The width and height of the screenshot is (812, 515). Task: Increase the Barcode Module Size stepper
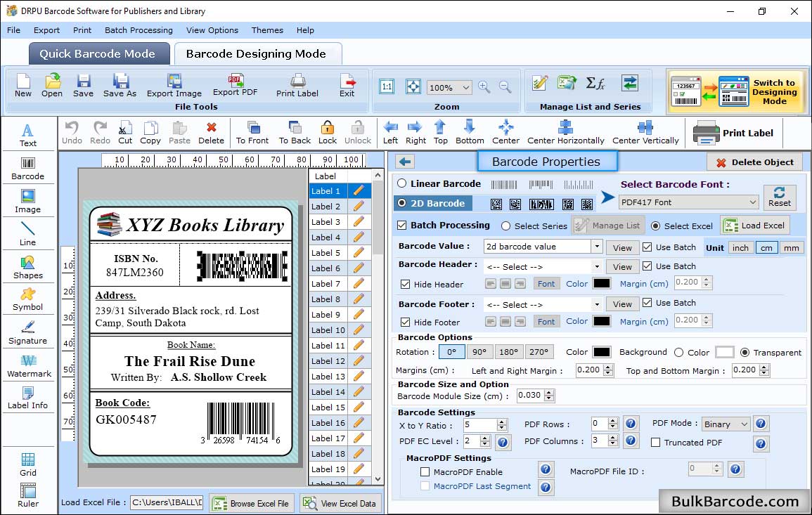pyautogui.click(x=549, y=392)
